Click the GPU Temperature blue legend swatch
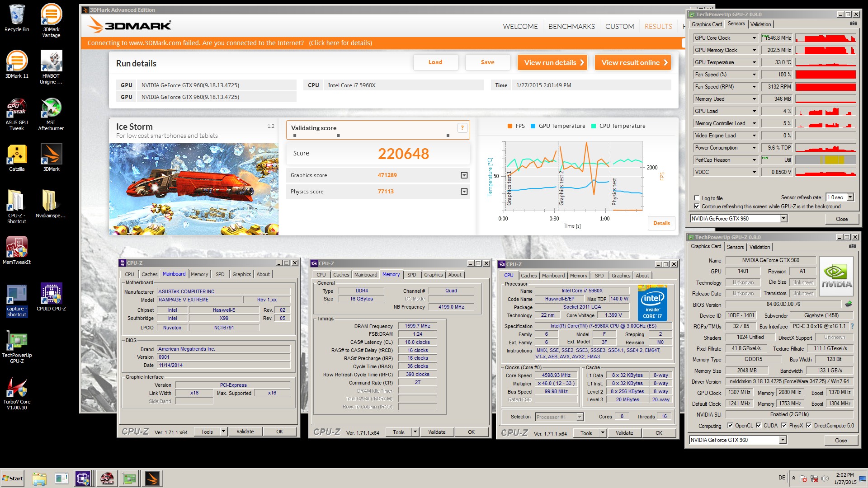868x488 pixels. point(533,126)
